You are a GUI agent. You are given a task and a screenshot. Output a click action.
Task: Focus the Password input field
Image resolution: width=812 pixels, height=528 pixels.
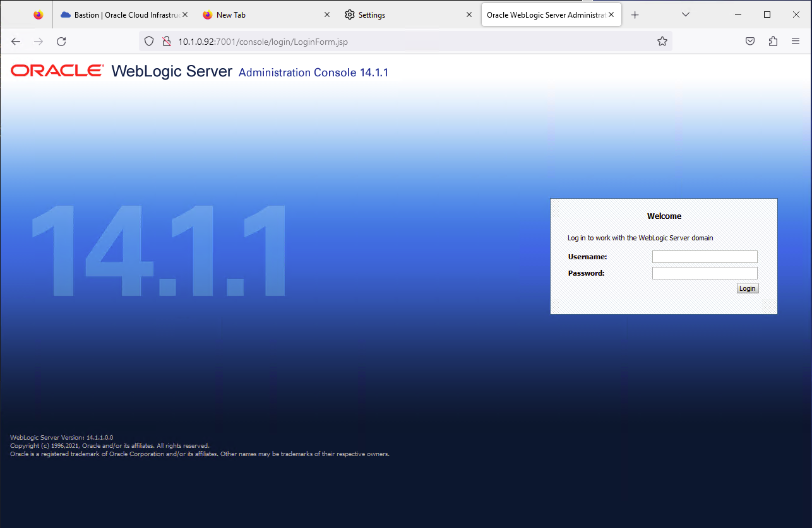click(705, 273)
